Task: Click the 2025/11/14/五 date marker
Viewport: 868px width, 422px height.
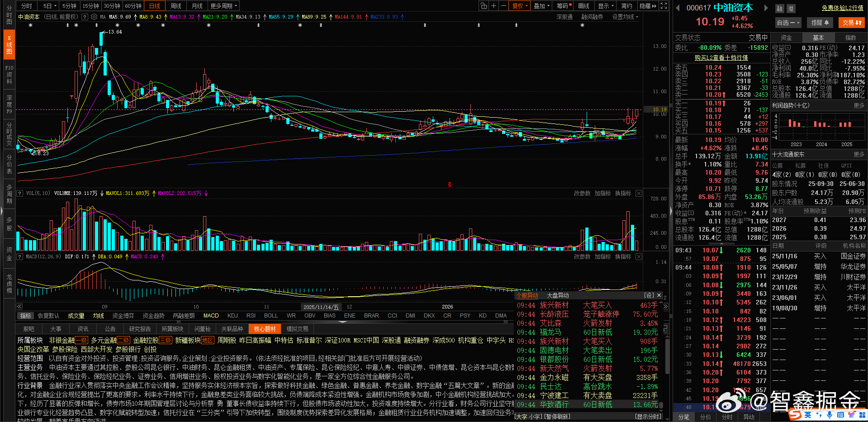Action: pos(321,307)
